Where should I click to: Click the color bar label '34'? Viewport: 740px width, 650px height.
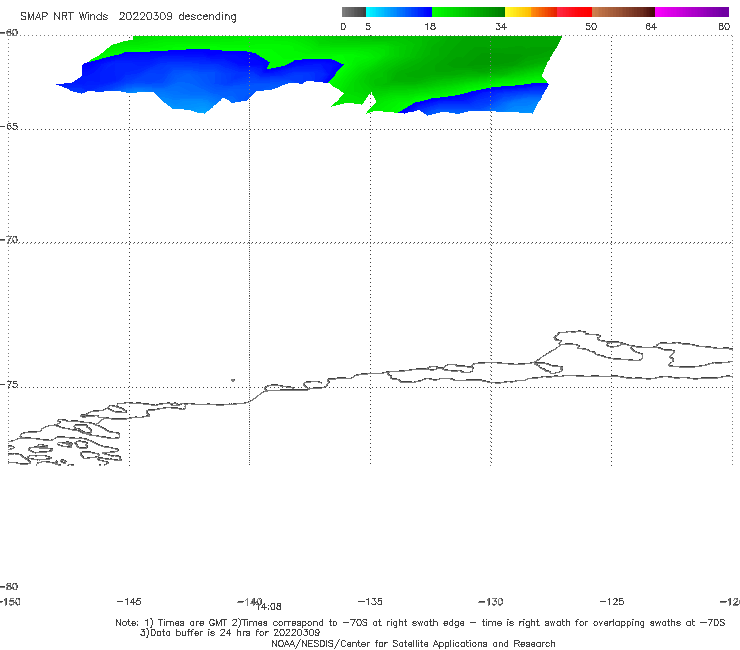[x=501, y=26]
